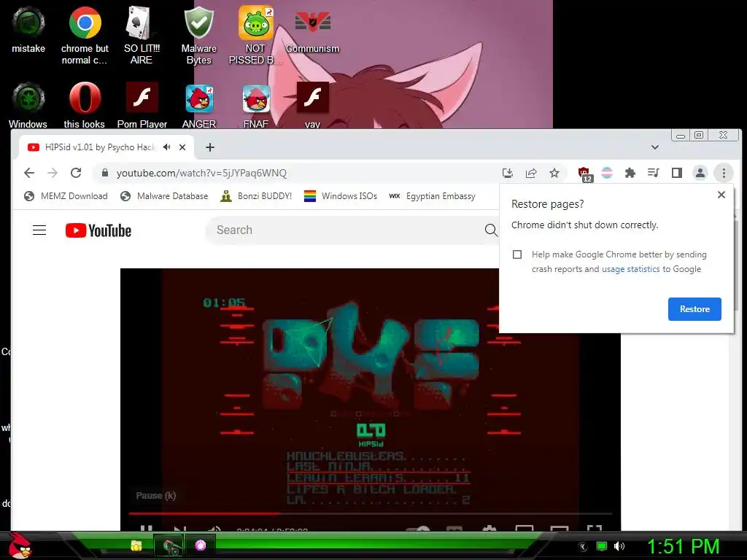747x560 pixels.
Task: Open the 'MEMZ Download' bookmark
Action: click(66, 196)
